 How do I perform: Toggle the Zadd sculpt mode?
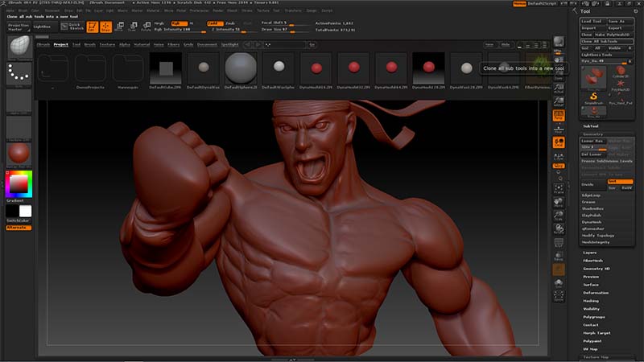point(214,23)
